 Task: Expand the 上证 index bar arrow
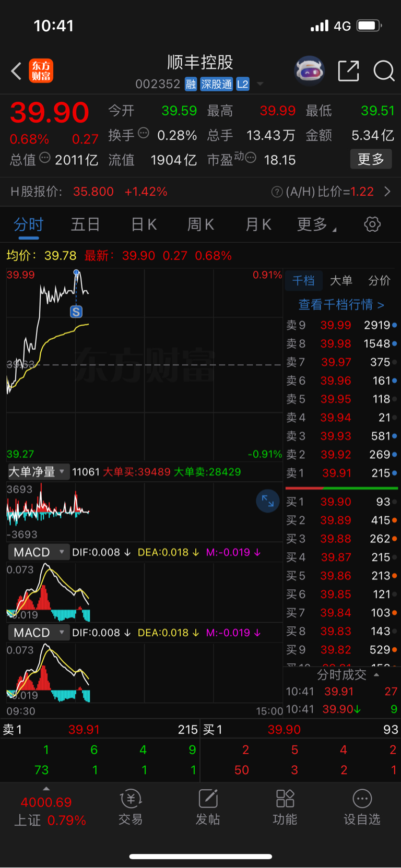46,789
